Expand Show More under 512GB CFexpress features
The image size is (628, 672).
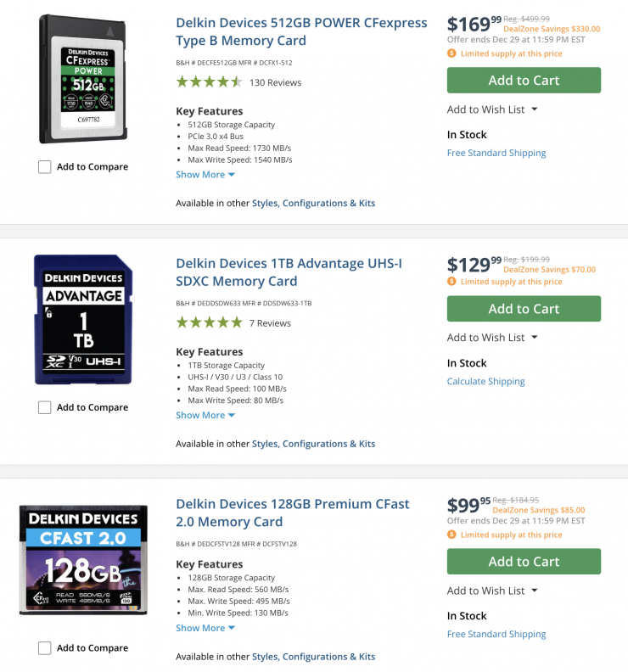point(205,175)
